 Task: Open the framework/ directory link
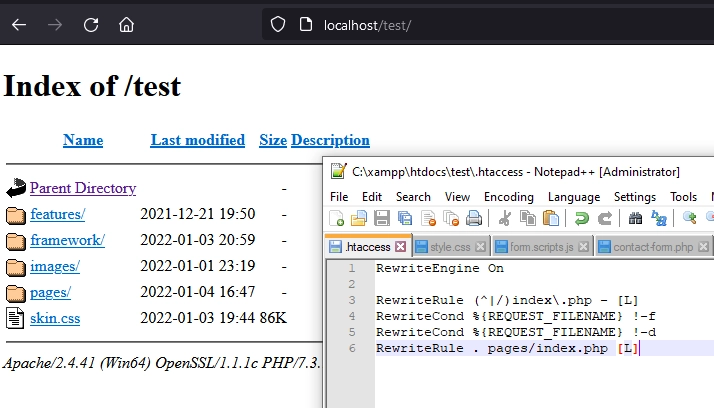(67, 240)
